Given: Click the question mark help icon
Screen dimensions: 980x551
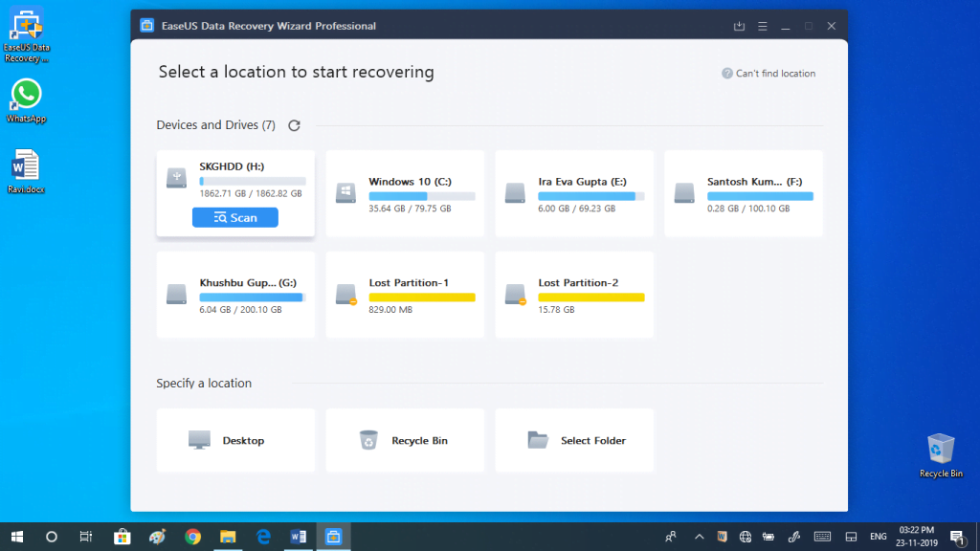Looking at the screenshot, I should click(727, 73).
